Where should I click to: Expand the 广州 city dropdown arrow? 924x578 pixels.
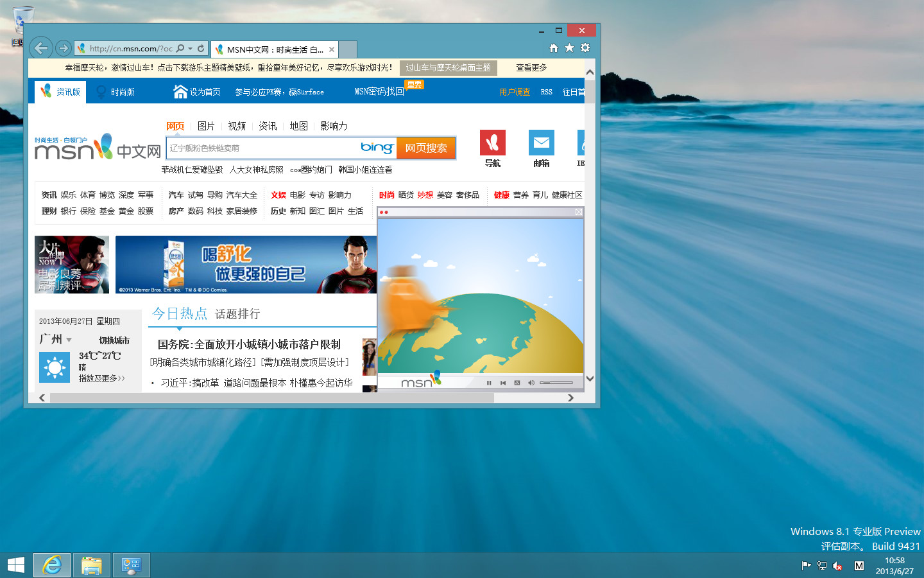[x=69, y=340]
